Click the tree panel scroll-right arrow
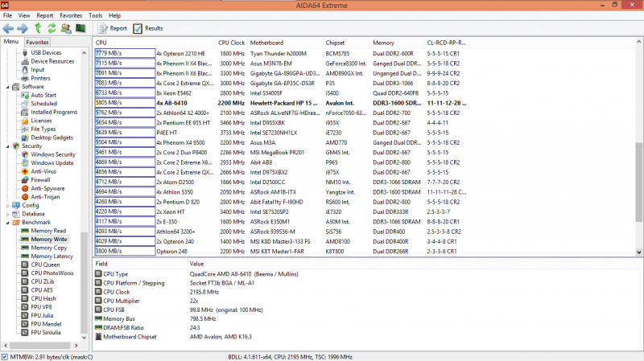644x361 pixels. click(76, 346)
